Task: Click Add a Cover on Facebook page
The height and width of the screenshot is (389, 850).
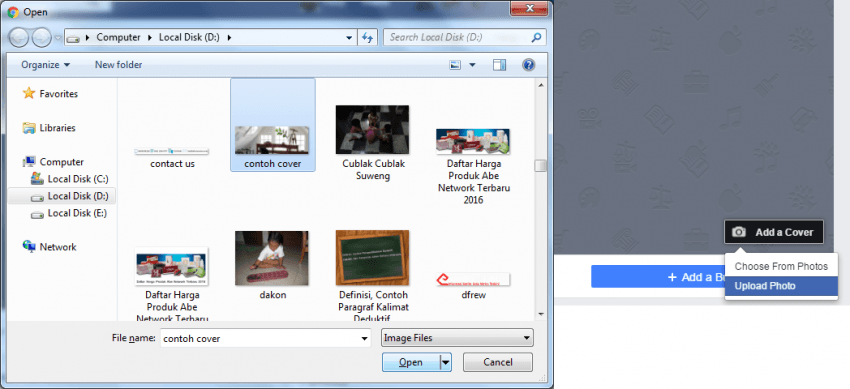Action: click(x=774, y=232)
